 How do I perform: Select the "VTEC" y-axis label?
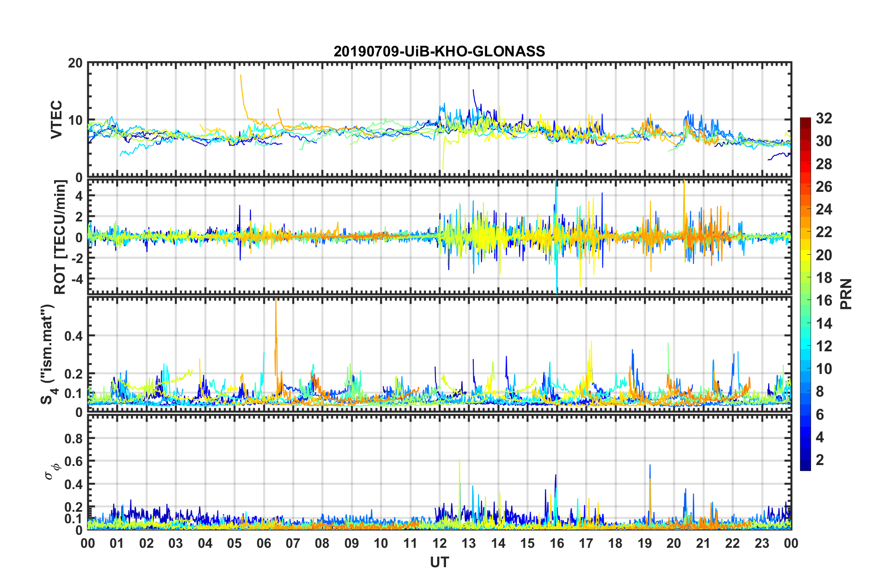pos(56,119)
